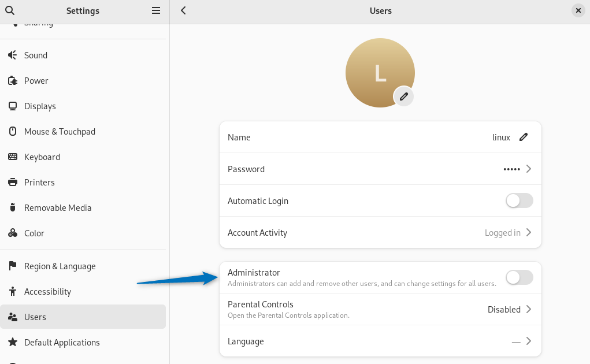Open the Password change row
This screenshot has width=590, height=364.
528,169
